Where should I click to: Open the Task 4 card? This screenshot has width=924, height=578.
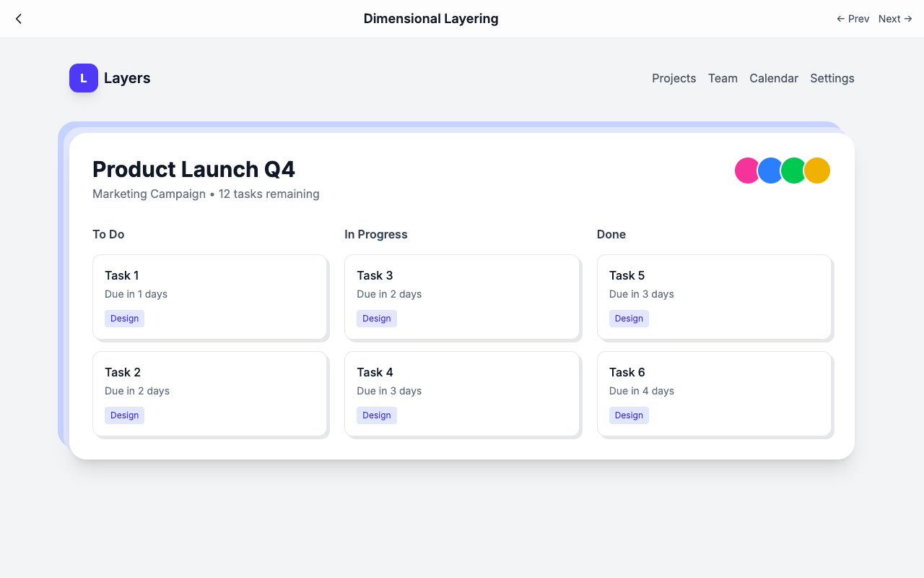coord(462,394)
